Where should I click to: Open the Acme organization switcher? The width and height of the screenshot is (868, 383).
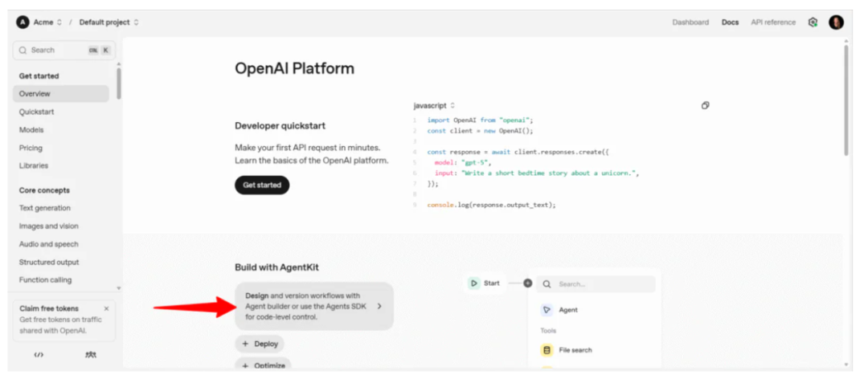click(47, 22)
